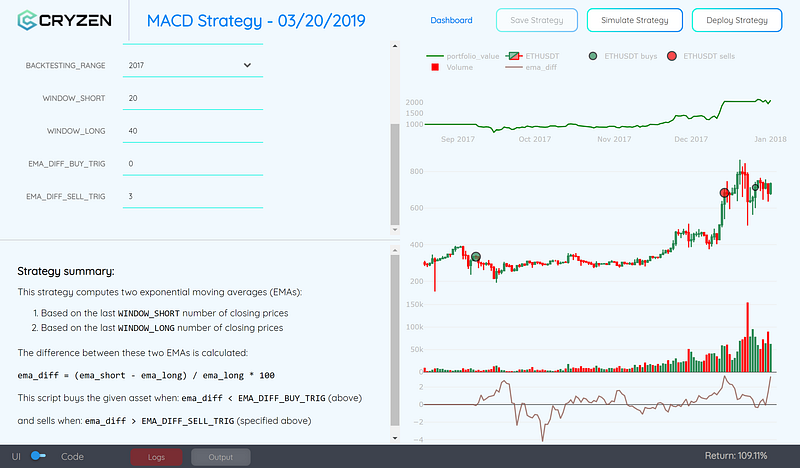Click the Return: 109.11% status text
Image resolution: width=800 pixels, height=468 pixels.
tap(736, 456)
